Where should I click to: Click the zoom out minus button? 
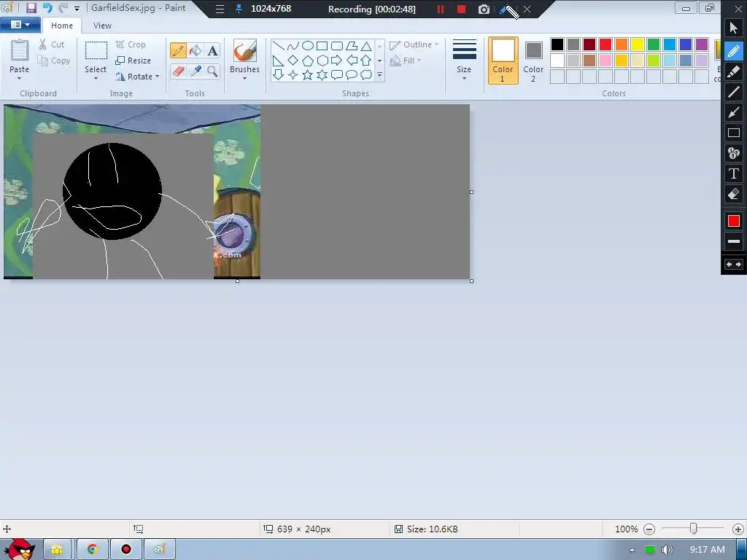tap(649, 529)
